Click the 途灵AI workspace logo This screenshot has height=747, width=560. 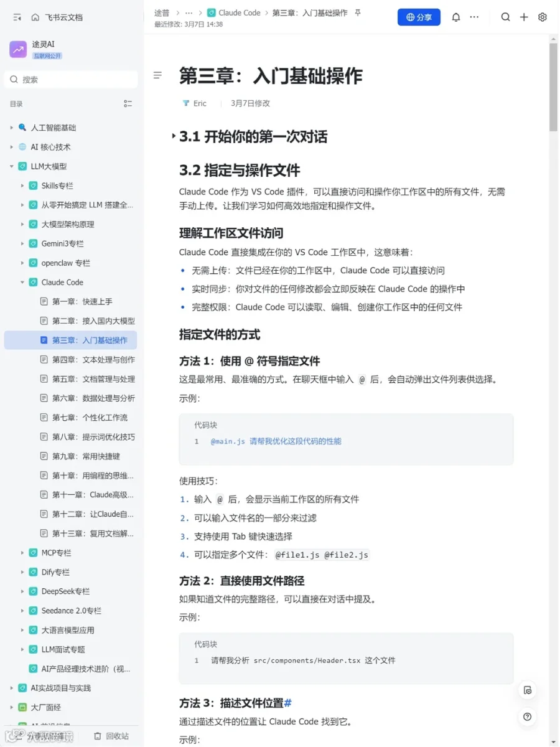click(x=18, y=49)
